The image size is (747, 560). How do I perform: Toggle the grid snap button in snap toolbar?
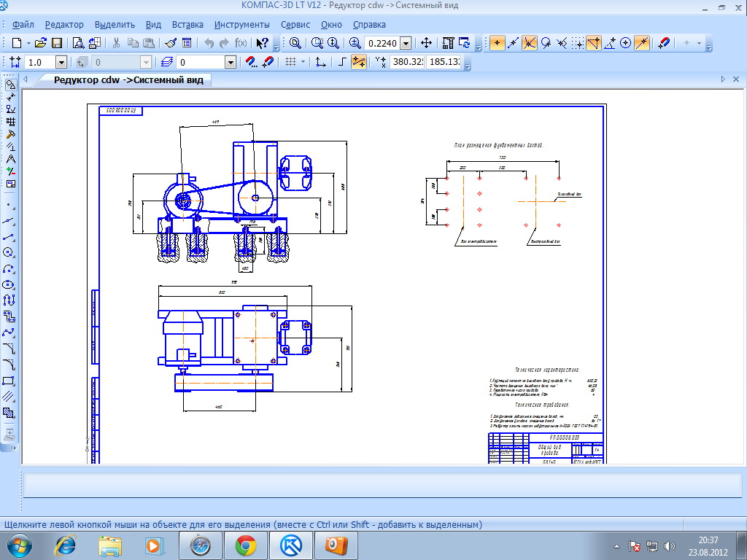(x=578, y=43)
